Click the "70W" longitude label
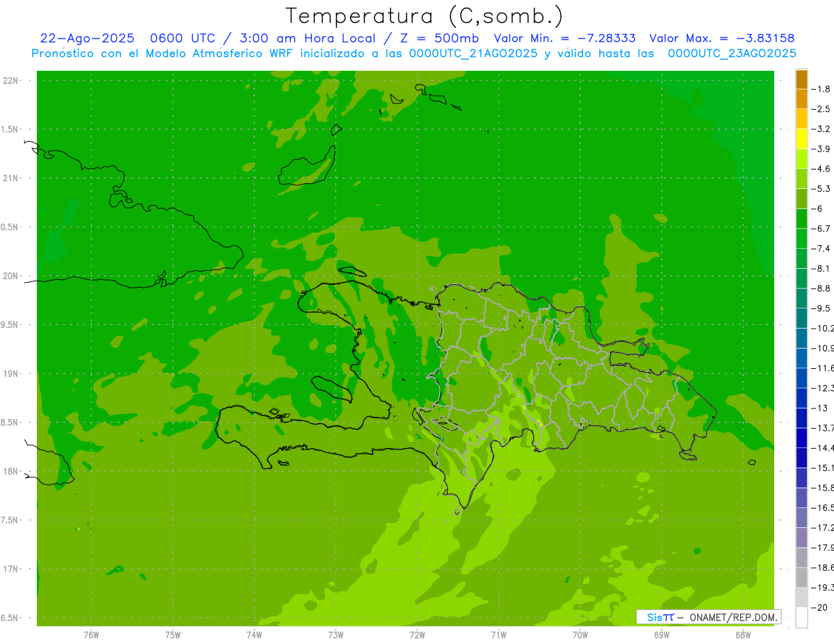The width and height of the screenshot is (834, 644). [x=580, y=635]
